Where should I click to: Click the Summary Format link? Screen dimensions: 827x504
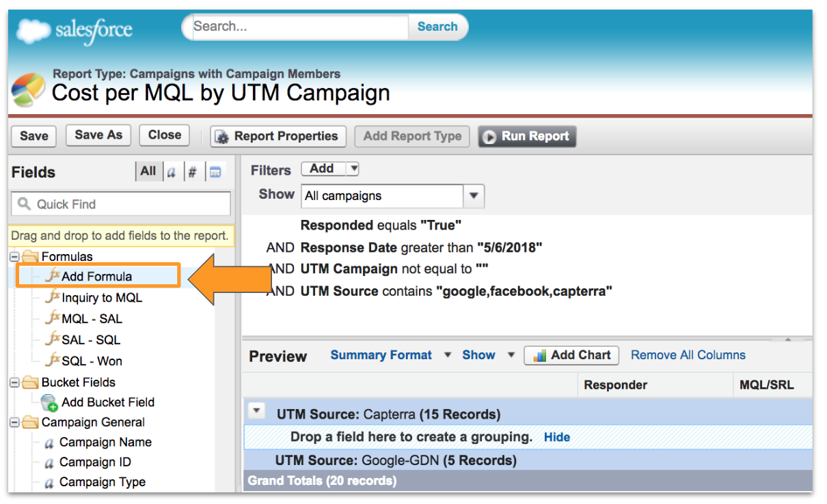tap(381, 355)
